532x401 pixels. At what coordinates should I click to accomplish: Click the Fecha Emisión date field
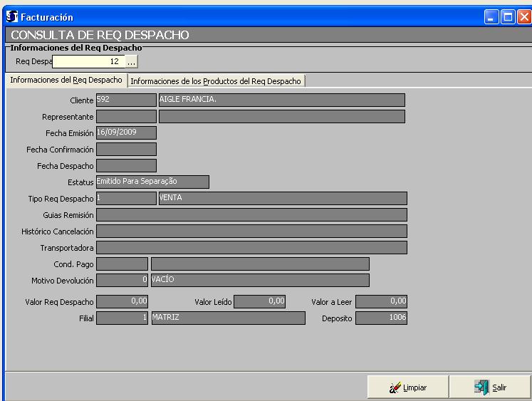point(125,132)
